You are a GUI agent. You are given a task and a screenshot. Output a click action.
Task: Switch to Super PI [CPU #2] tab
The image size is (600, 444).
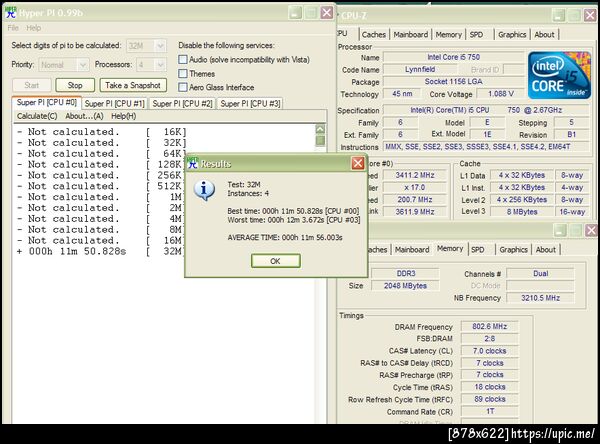click(x=182, y=103)
